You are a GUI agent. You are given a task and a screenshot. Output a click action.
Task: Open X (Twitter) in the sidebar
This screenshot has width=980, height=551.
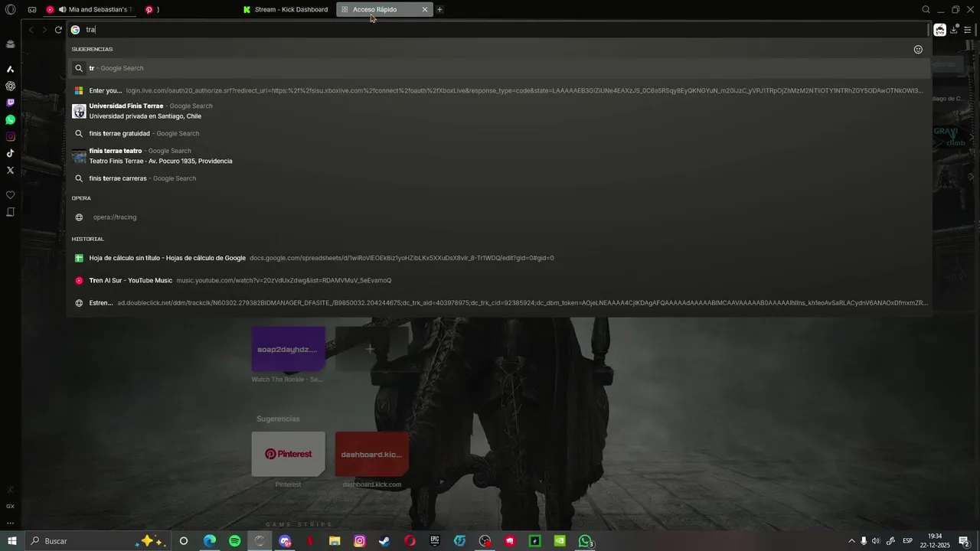11,170
